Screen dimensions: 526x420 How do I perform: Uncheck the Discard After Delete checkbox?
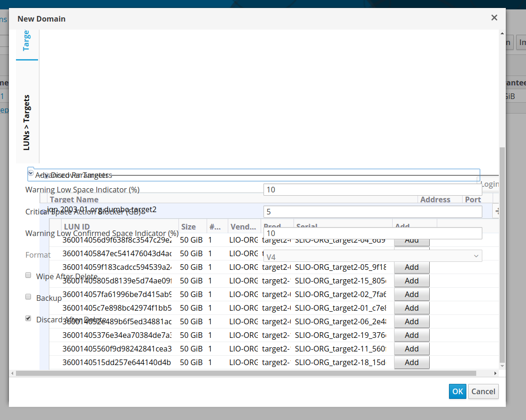[28, 319]
